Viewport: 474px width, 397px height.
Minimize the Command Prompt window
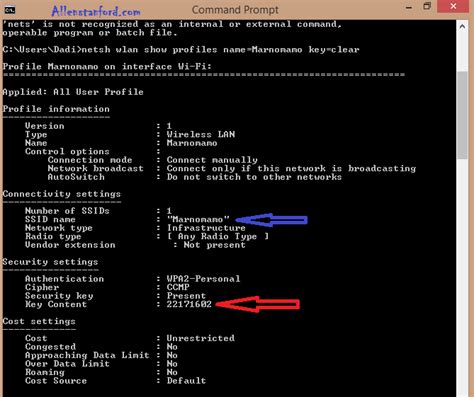pyautogui.click(x=409, y=7)
